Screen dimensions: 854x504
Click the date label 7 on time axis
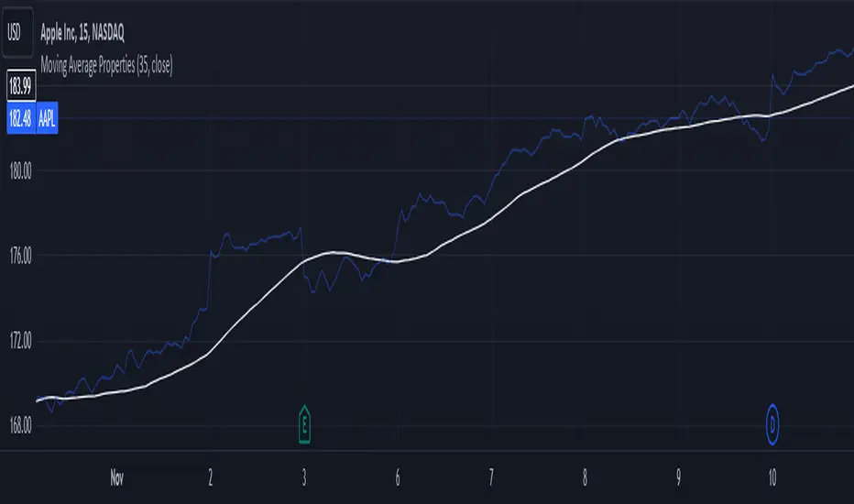(491, 477)
